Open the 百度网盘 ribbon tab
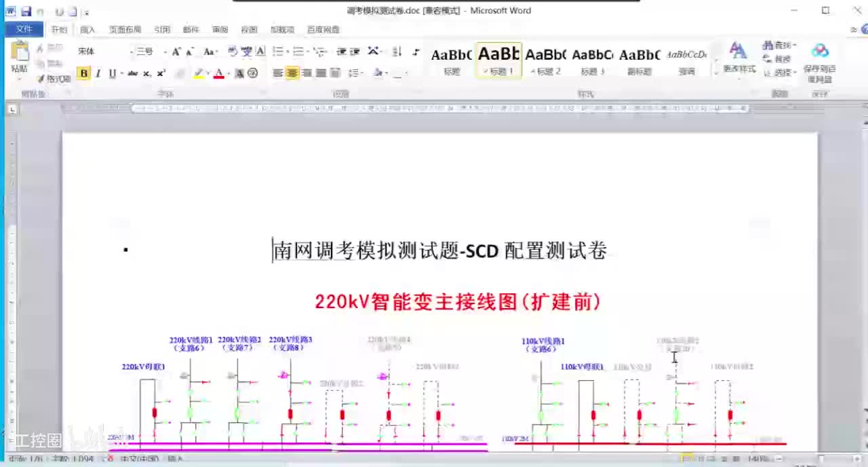The width and height of the screenshot is (868, 467). [x=323, y=30]
